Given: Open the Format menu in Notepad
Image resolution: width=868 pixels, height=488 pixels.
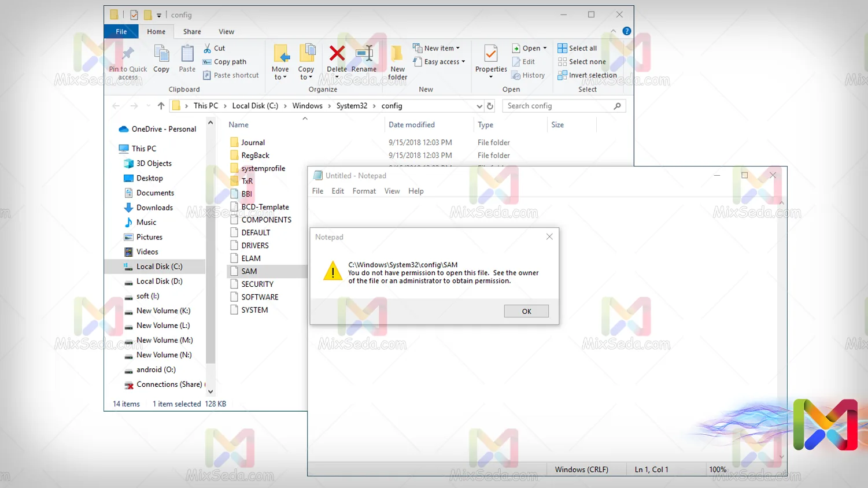Looking at the screenshot, I should [x=364, y=191].
